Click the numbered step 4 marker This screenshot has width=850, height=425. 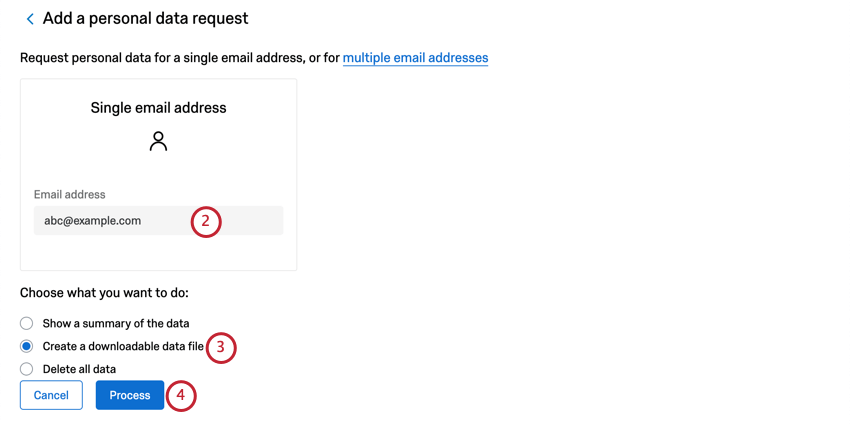point(180,395)
